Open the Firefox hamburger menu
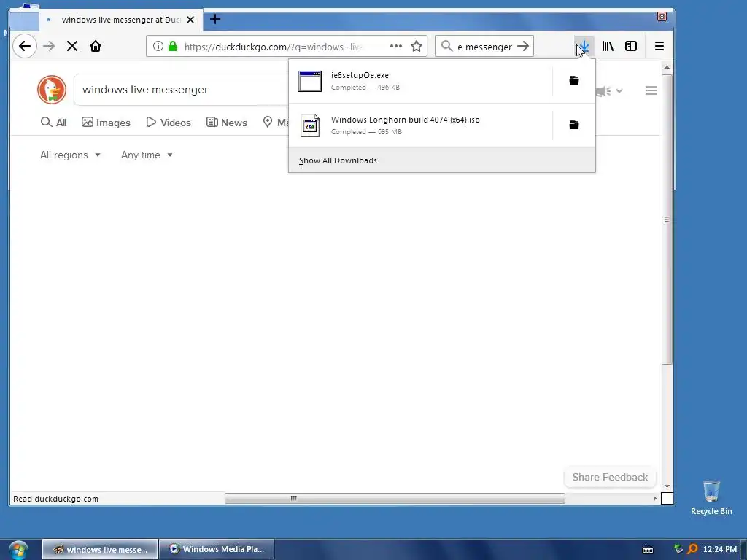This screenshot has width=747, height=560. click(x=659, y=46)
